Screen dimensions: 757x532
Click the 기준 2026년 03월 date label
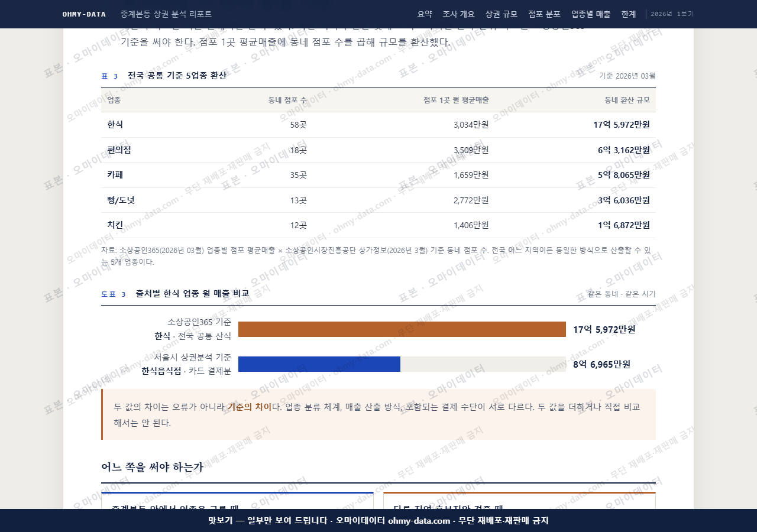click(x=627, y=76)
